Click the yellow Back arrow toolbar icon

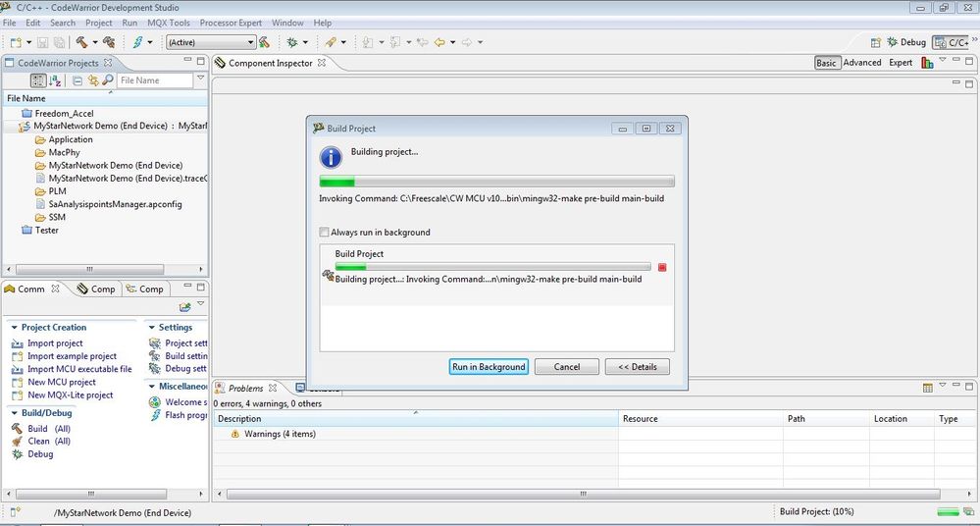point(440,42)
